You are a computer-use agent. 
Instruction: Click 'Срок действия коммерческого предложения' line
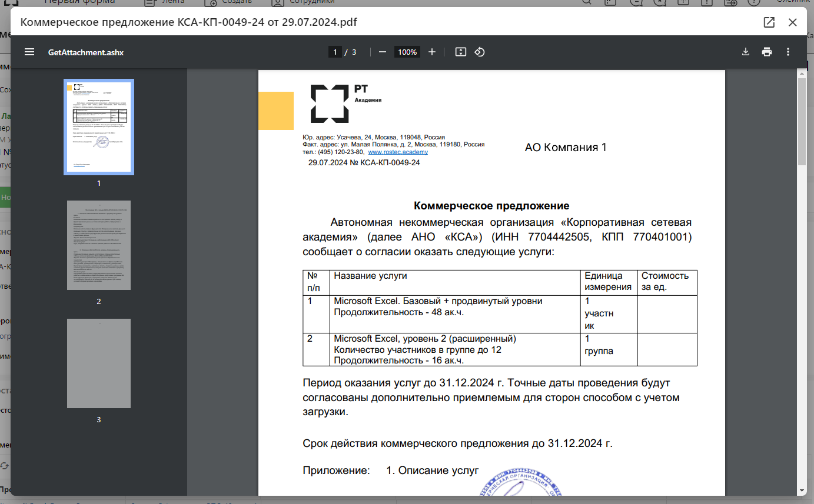pyautogui.click(x=458, y=443)
